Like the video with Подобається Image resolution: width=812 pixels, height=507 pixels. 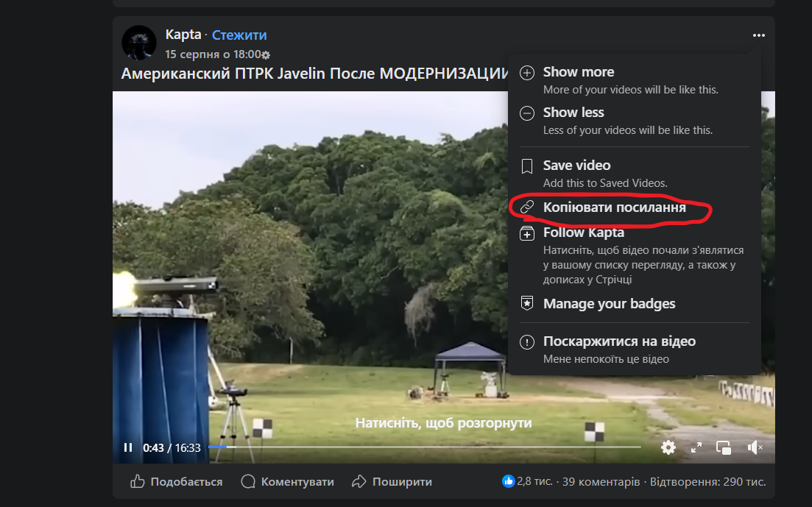point(177,482)
